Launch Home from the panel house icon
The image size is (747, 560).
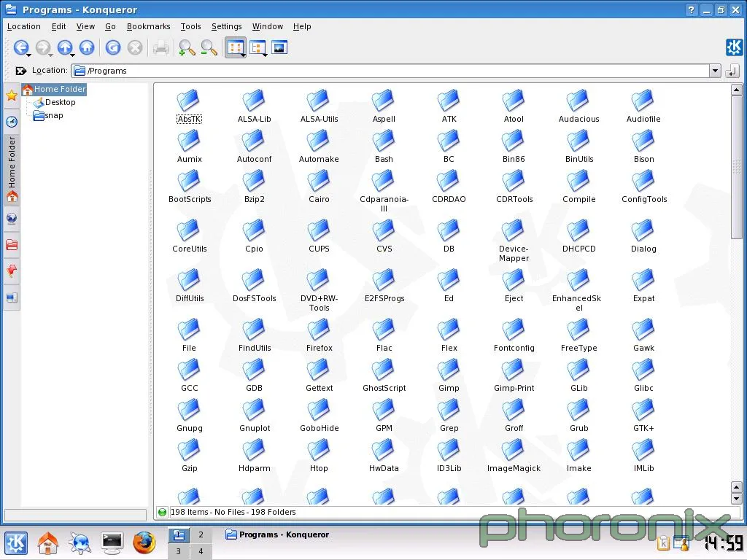[48, 542]
